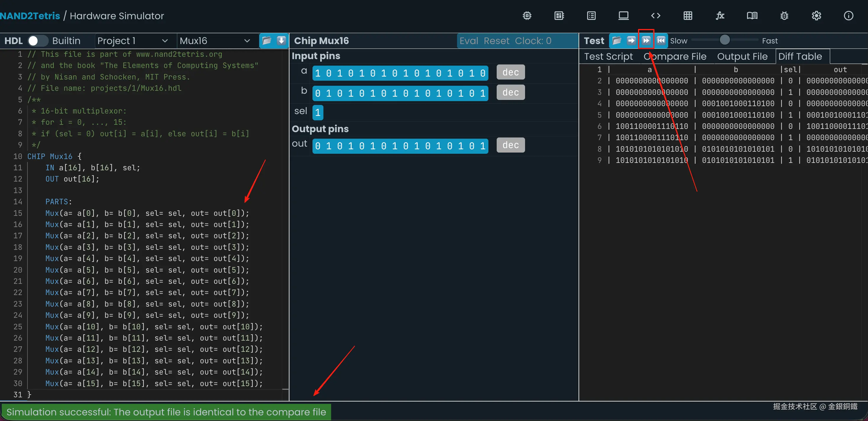Toggle first bit of input pin a
The image size is (868, 421).
[318, 73]
